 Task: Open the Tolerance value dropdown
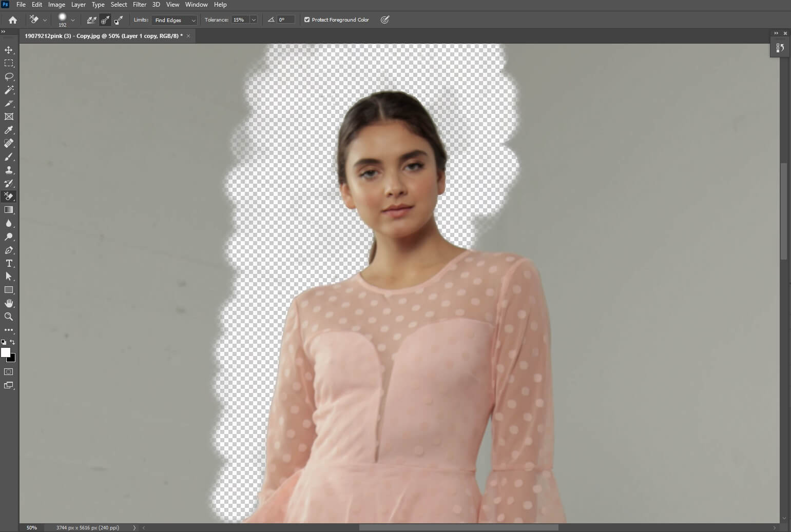254,19
